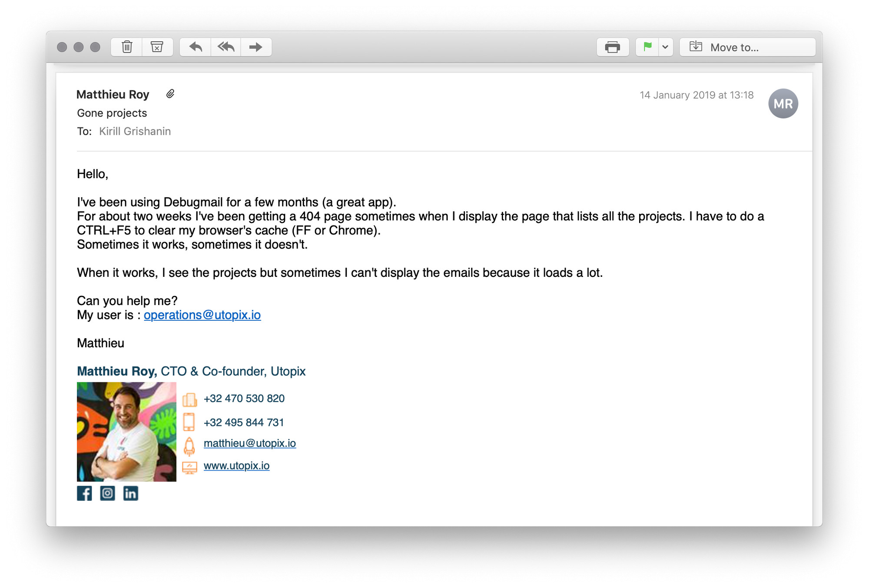Click sender name Matthieu Roy in header
Image resolution: width=869 pixels, height=588 pixels.
click(x=113, y=94)
